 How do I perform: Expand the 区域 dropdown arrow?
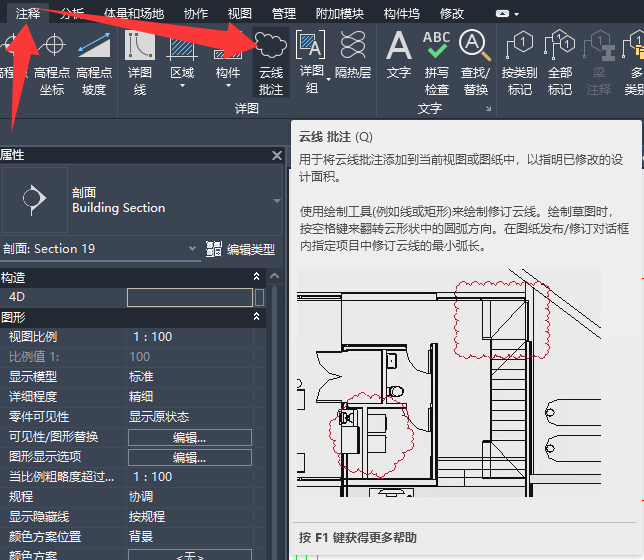[182, 86]
